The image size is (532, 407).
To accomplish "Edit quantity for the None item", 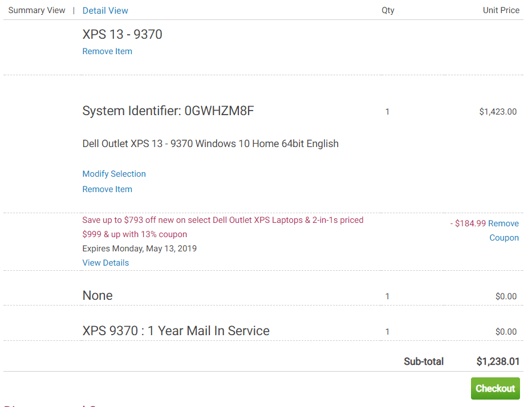I will (387, 296).
